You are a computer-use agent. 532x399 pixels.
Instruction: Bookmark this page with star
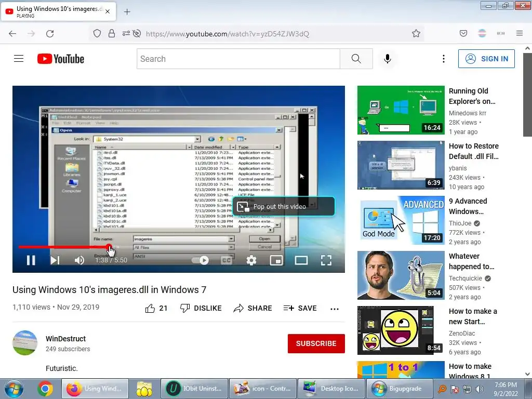click(416, 33)
